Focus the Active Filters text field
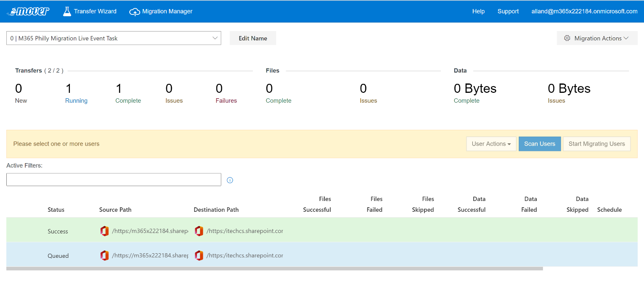This screenshot has width=644, height=306. pos(114,179)
